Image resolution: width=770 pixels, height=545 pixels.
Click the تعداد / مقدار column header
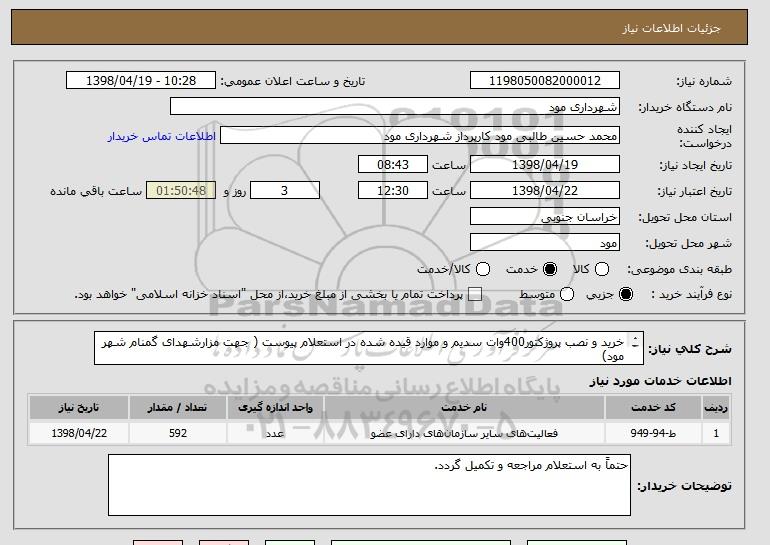click(x=177, y=408)
